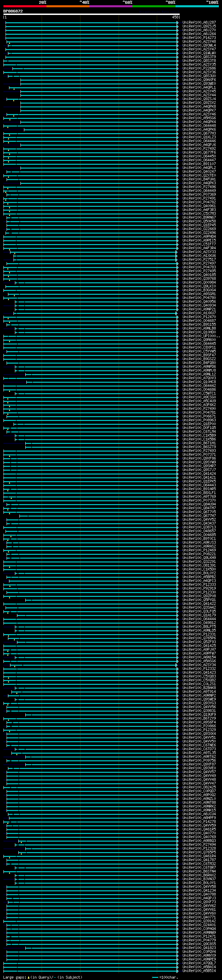The image size is (222, 980).
Task: Select label UniRef100_P27517
Action: (199, 259)
